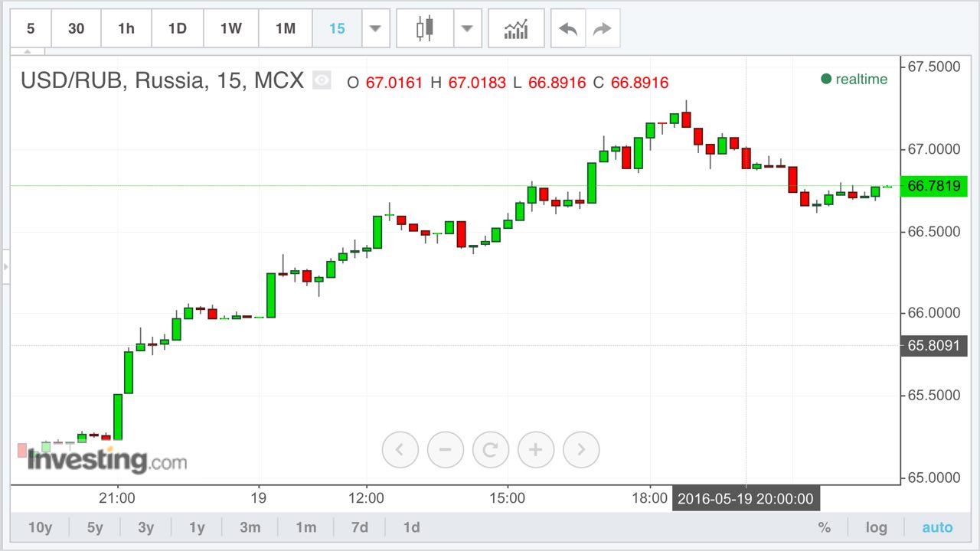Reset the chart view button

[491, 449]
